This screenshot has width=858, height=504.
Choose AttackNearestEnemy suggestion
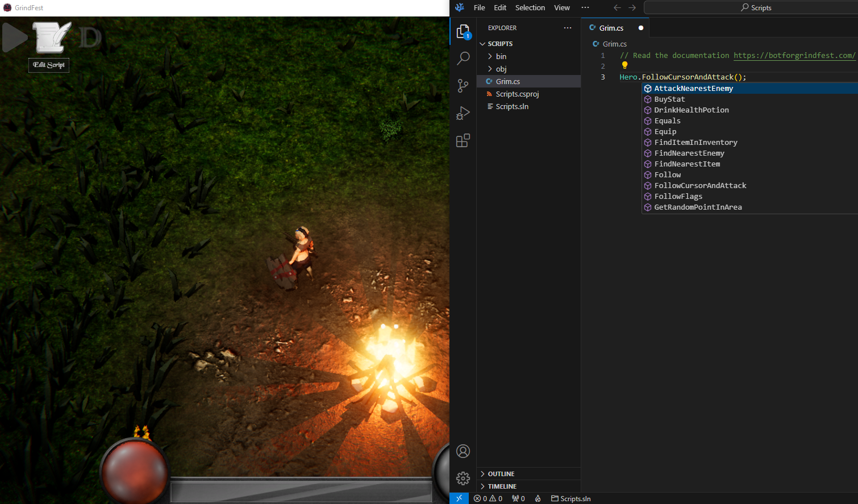[750, 88]
